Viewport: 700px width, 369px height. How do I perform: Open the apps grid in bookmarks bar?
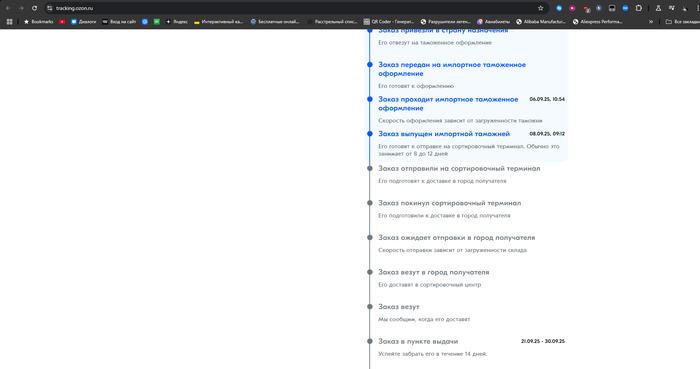pyautogui.click(x=9, y=21)
